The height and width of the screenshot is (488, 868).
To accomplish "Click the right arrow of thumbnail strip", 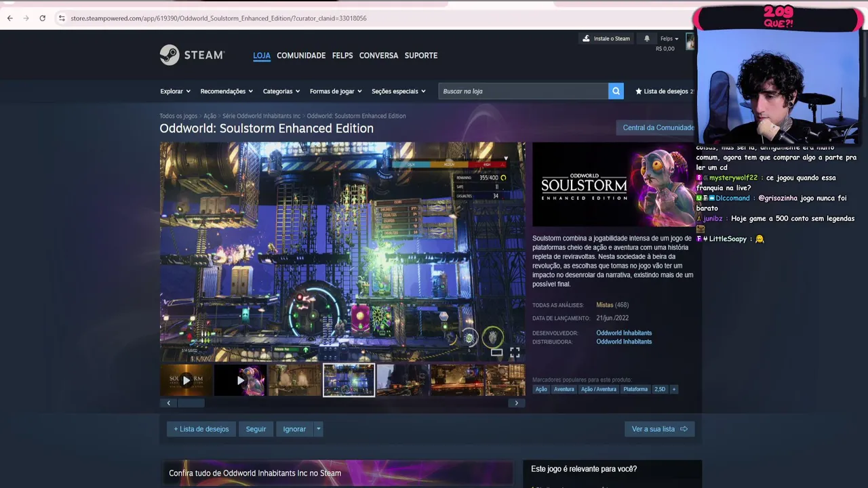I will coord(516,403).
